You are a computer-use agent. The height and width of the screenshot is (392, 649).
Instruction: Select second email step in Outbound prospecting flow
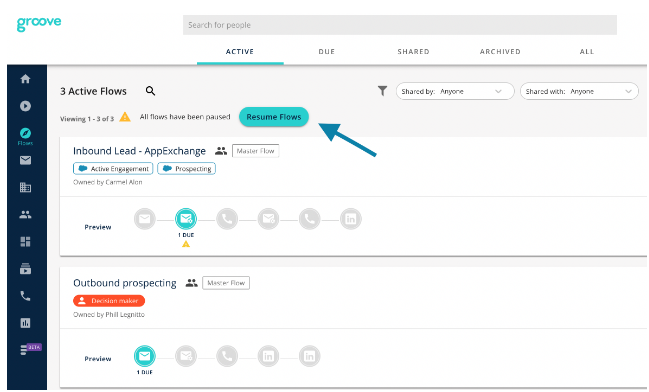[186, 356]
